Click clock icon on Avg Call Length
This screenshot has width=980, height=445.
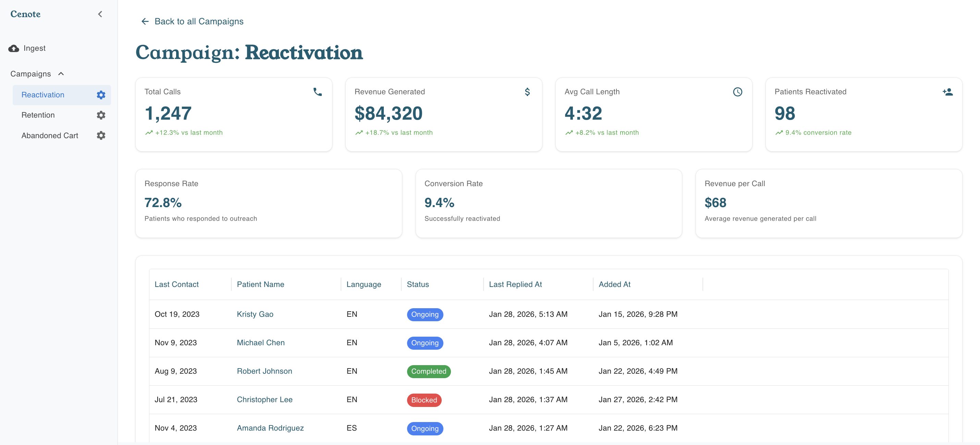pos(737,92)
